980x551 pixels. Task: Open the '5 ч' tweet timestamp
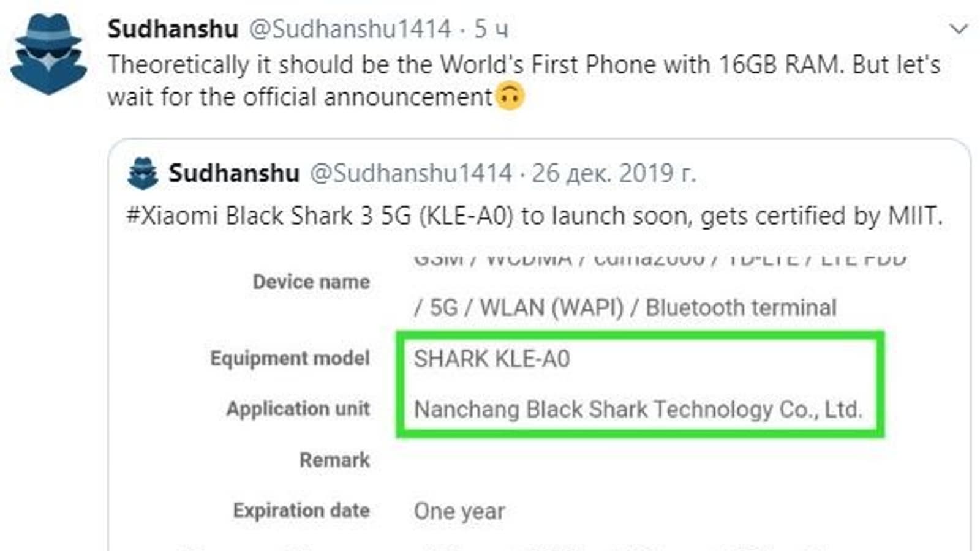[491, 29]
